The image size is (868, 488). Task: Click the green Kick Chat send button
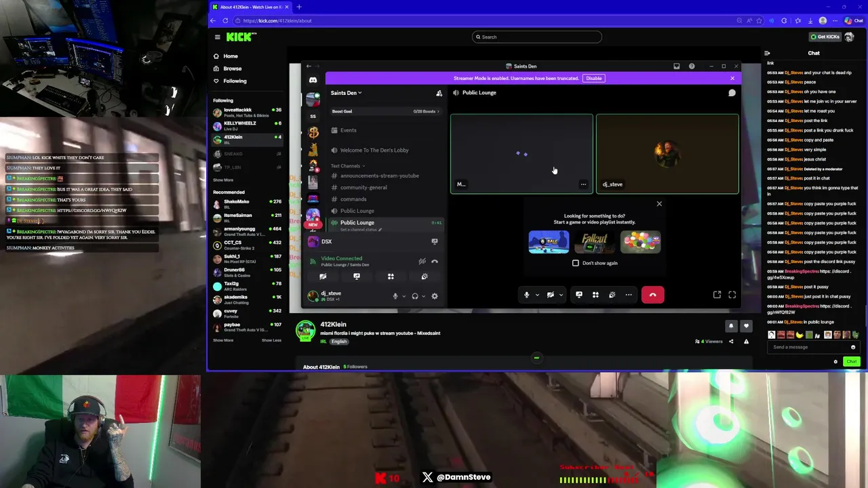click(852, 362)
